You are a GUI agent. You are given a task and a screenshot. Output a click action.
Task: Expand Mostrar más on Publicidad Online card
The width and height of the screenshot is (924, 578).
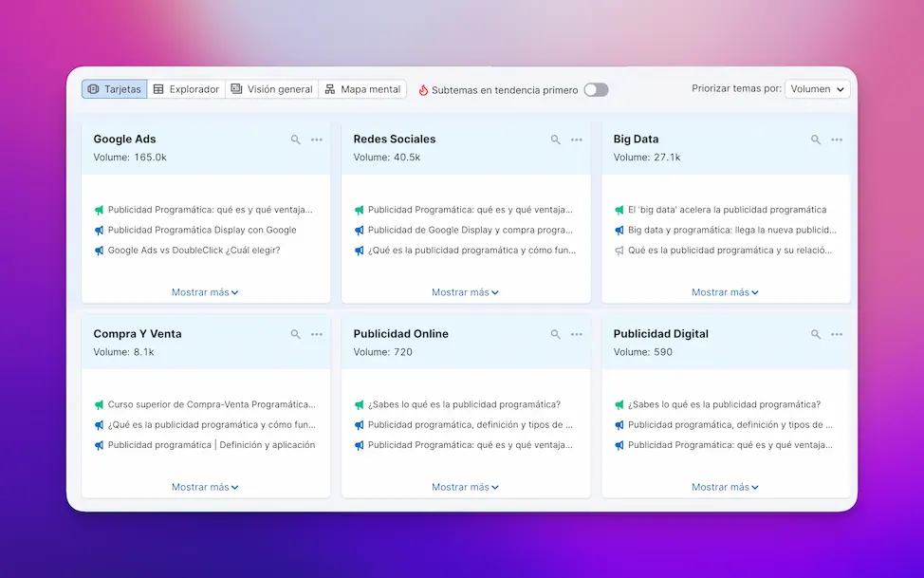tap(465, 487)
